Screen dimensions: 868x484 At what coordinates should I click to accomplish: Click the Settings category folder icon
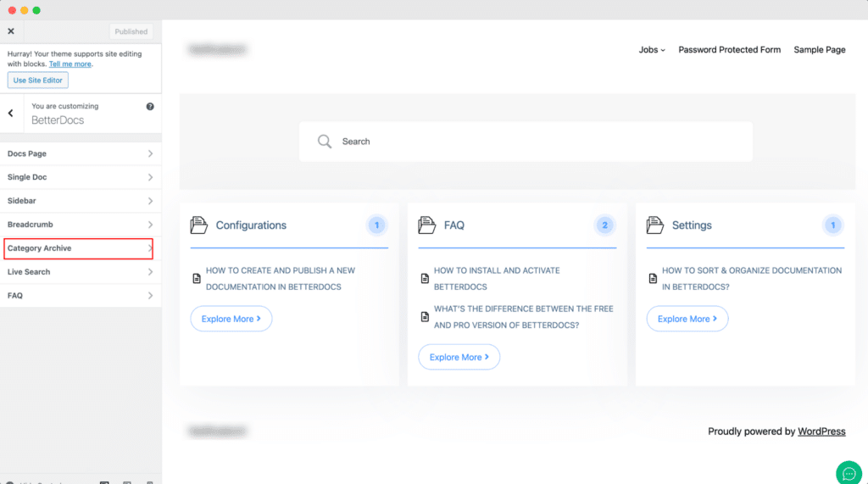pyautogui.click(x=655, y=225)
